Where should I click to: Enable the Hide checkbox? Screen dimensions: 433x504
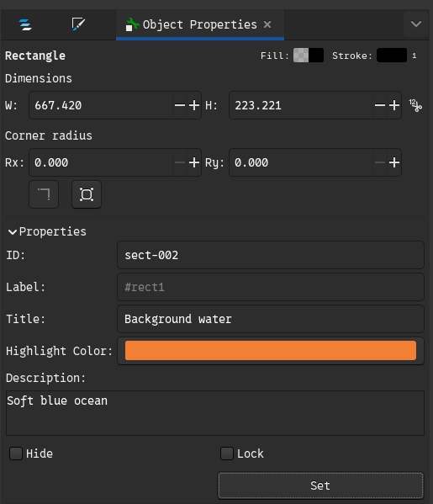[16, 454]
